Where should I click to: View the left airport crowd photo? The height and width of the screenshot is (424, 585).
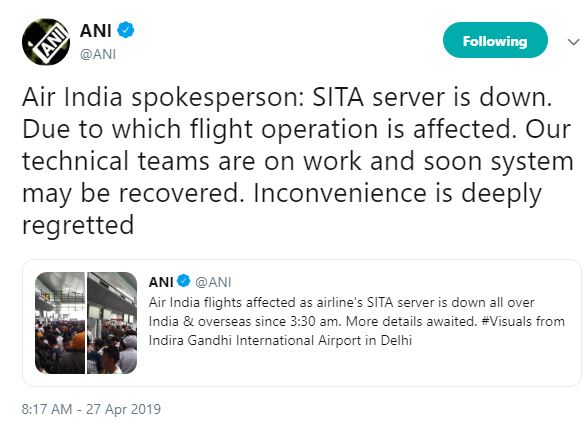[x=60, y=323]
